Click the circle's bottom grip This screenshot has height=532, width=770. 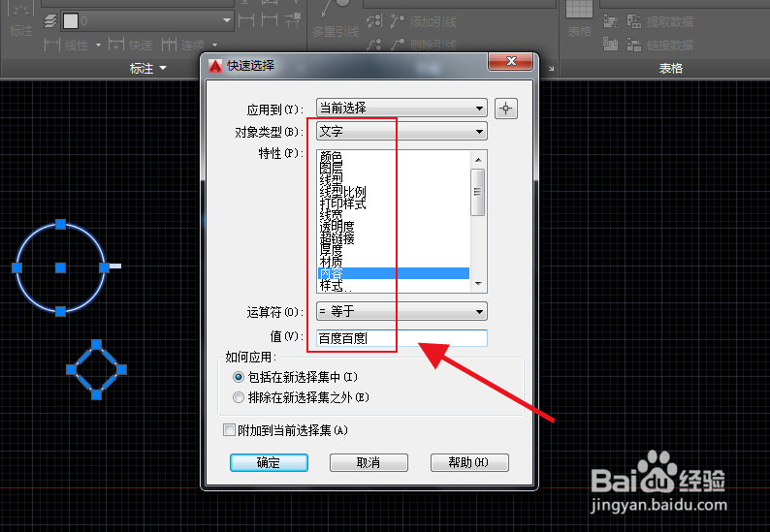pyautogui.click(x=60, y=311)
